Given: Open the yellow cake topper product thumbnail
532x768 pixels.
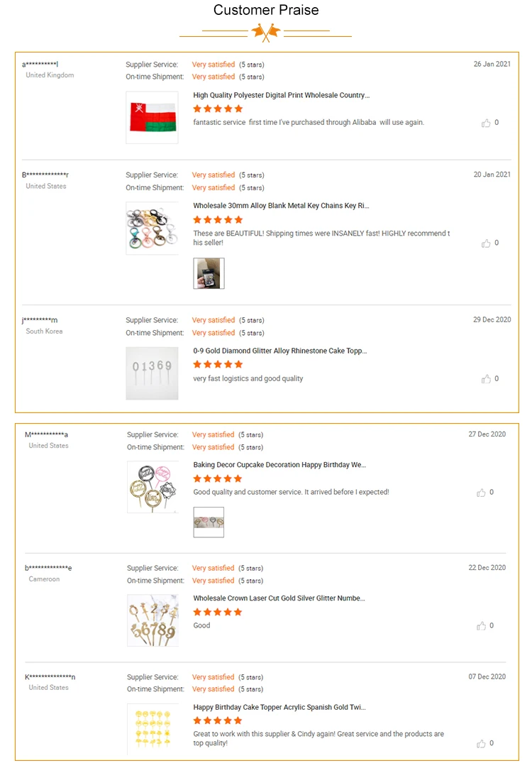Looking at the screenshot, I should tap(153, 729).
